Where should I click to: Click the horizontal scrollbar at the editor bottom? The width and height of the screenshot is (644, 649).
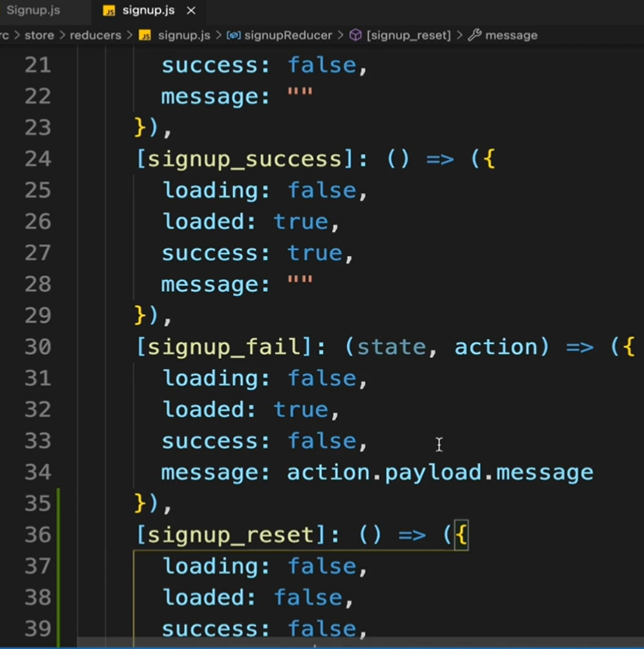point(360,643)
